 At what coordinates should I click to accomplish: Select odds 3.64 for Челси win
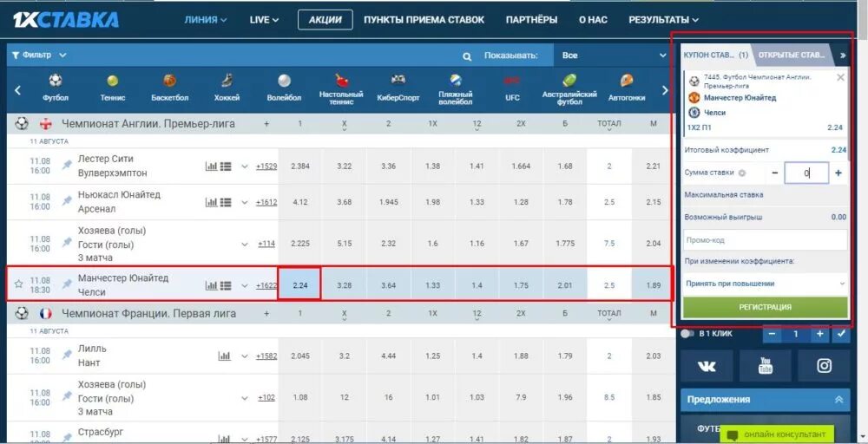click(389, 285)
